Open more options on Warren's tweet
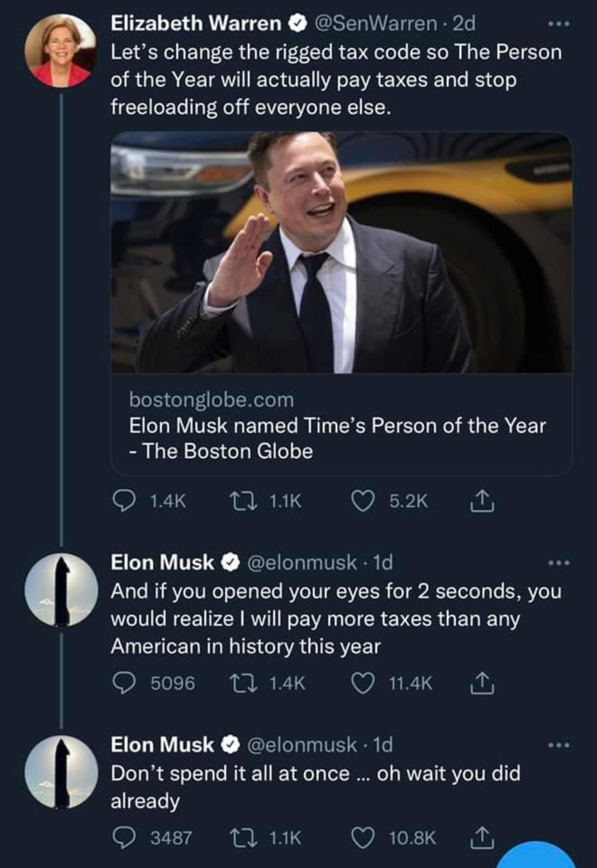This screenshot has width=597, height=868. point(559,24)
